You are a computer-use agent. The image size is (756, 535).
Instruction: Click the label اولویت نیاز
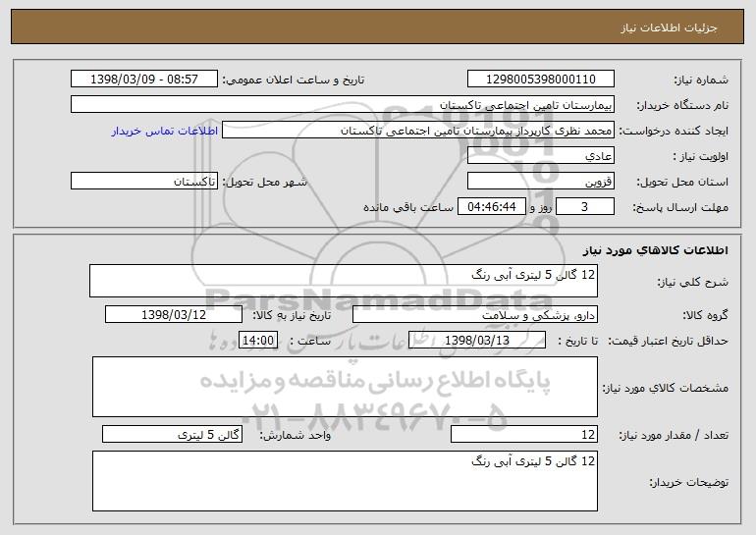[x=701, y=157]
